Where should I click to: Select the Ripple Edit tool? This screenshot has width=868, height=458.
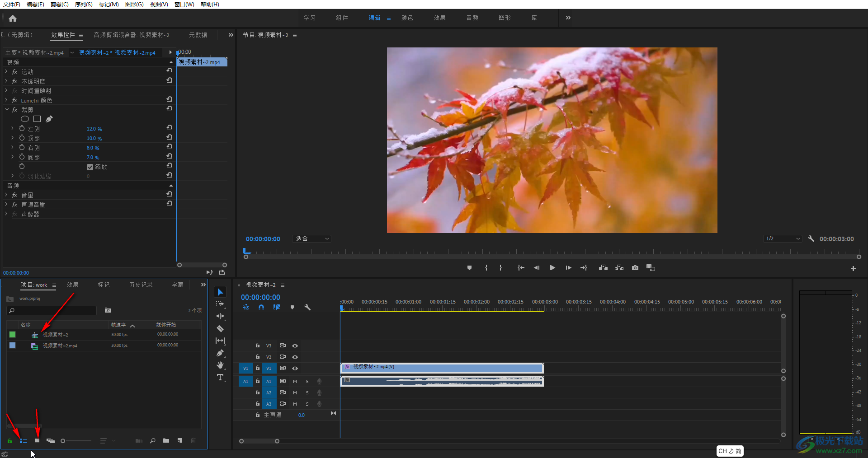(x=220, y=316)
